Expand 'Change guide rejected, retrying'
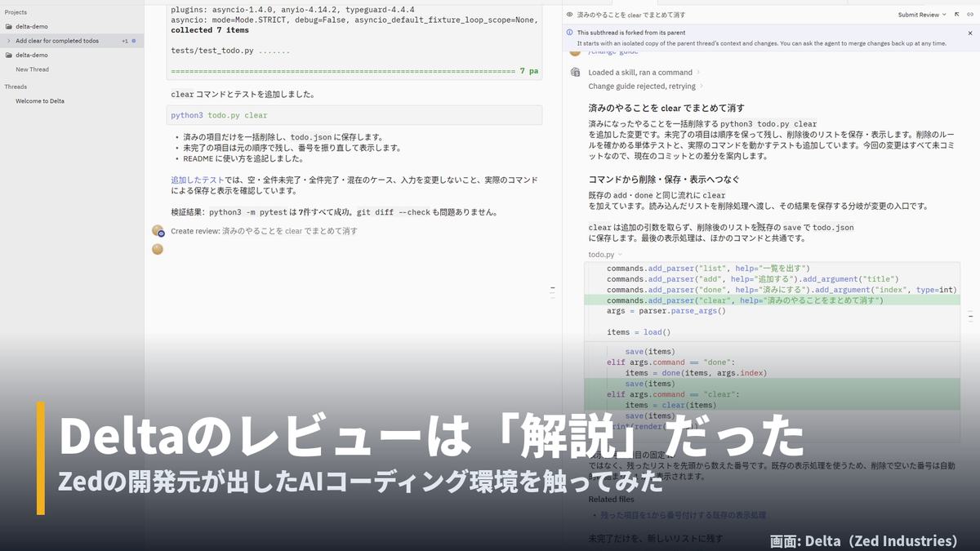Image resolution: width=980 pixels, height=551 pixels. (x=645, y=86)
